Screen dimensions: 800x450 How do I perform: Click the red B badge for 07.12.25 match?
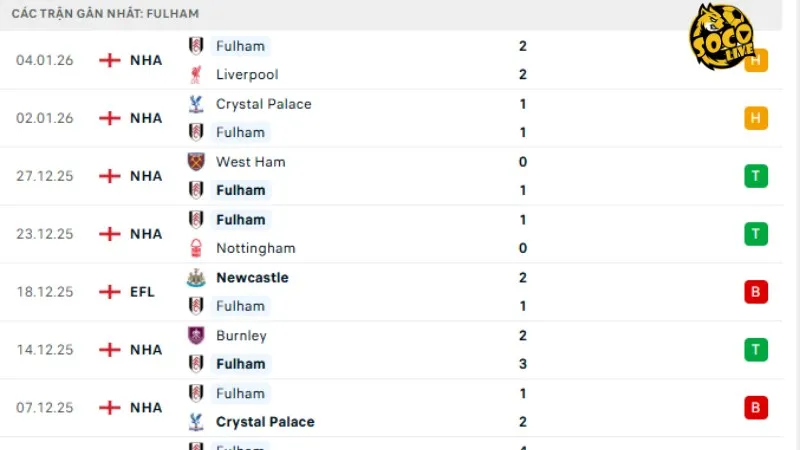756,407
